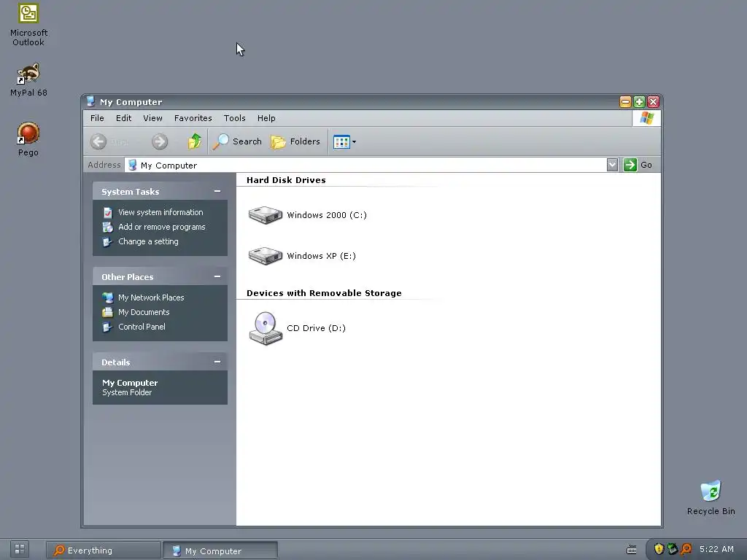Click the Windows flag logo in menu bar
747x560 pixels.
tap(646, 118)
